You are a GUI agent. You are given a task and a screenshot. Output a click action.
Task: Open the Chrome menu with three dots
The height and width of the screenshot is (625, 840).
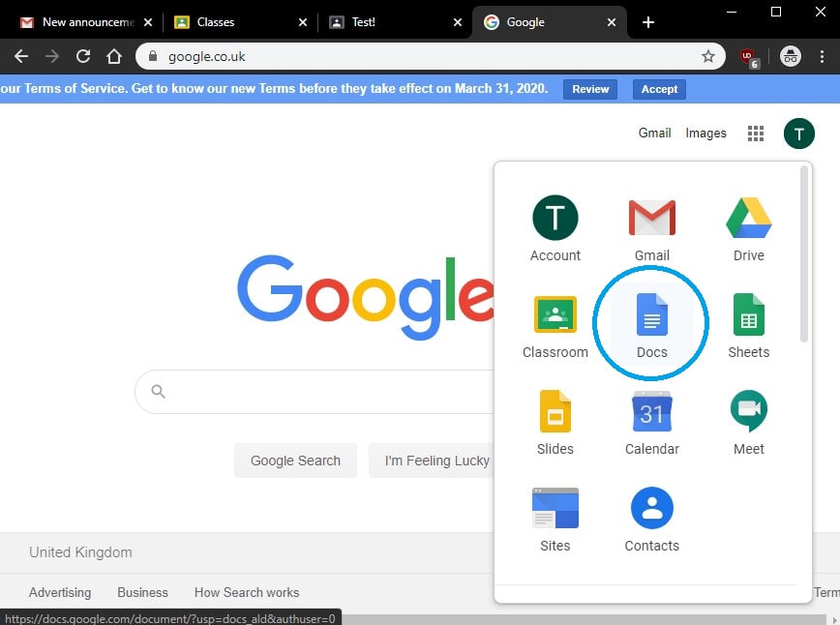[x=824, y=56]
